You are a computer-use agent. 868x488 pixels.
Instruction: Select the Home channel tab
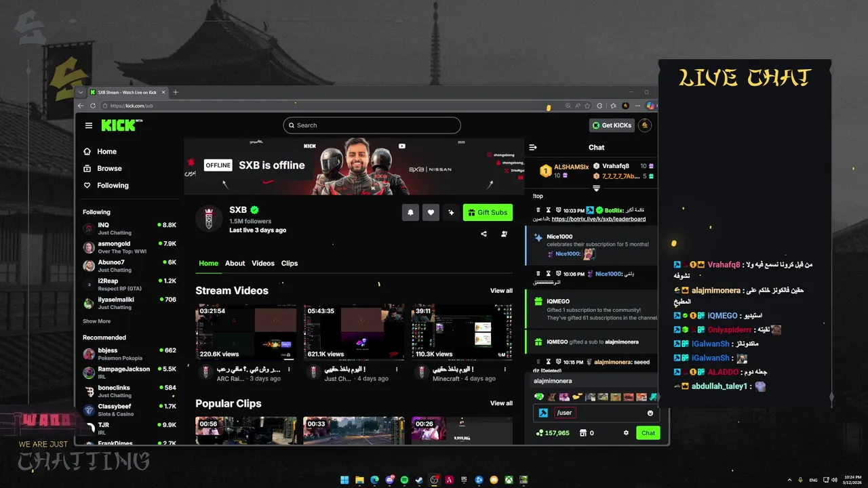point(208,264)
